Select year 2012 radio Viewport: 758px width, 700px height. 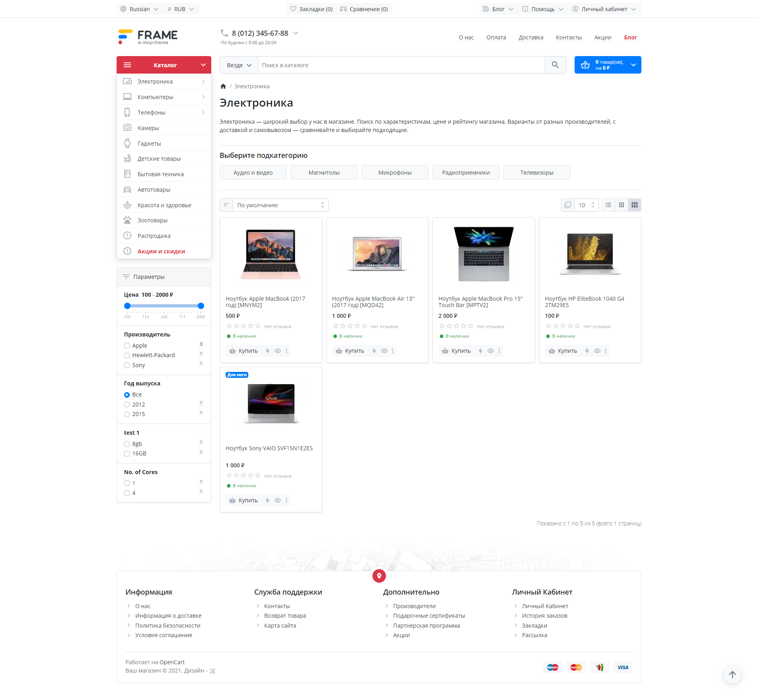127,404
